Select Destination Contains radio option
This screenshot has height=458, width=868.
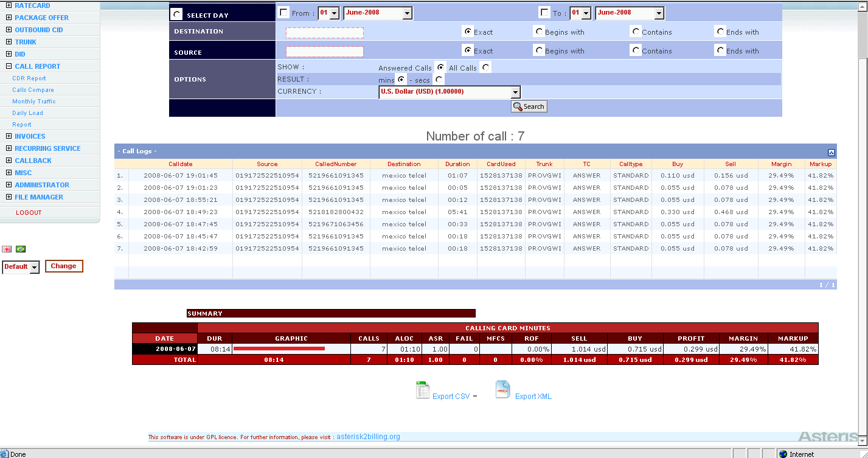click(636, 31)
